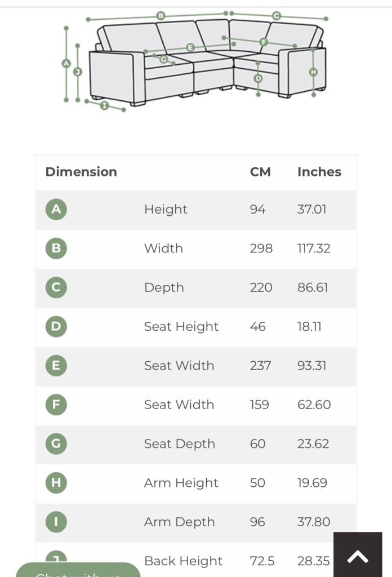
Task: Click the green D dimension badge
Action: tap(56, 326)
